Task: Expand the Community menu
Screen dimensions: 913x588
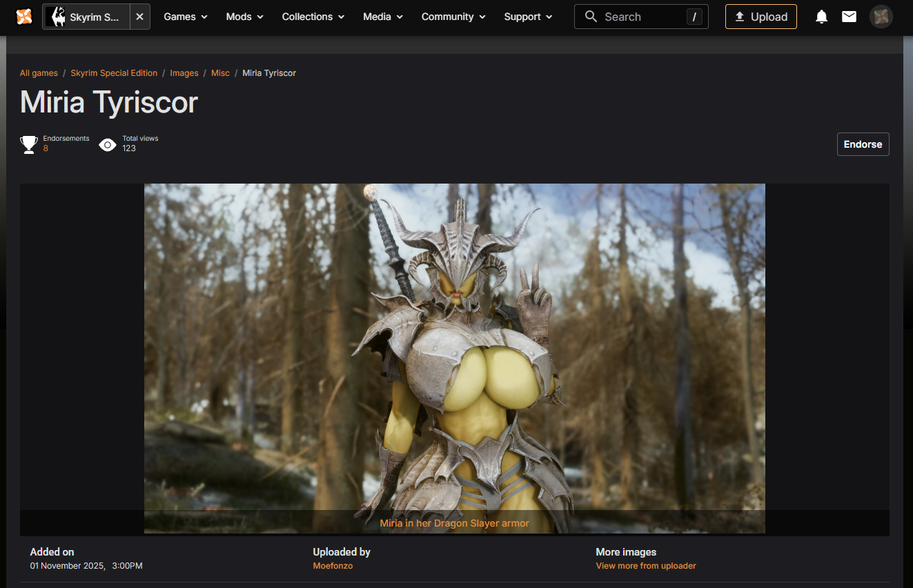Action: click(453, 17)
